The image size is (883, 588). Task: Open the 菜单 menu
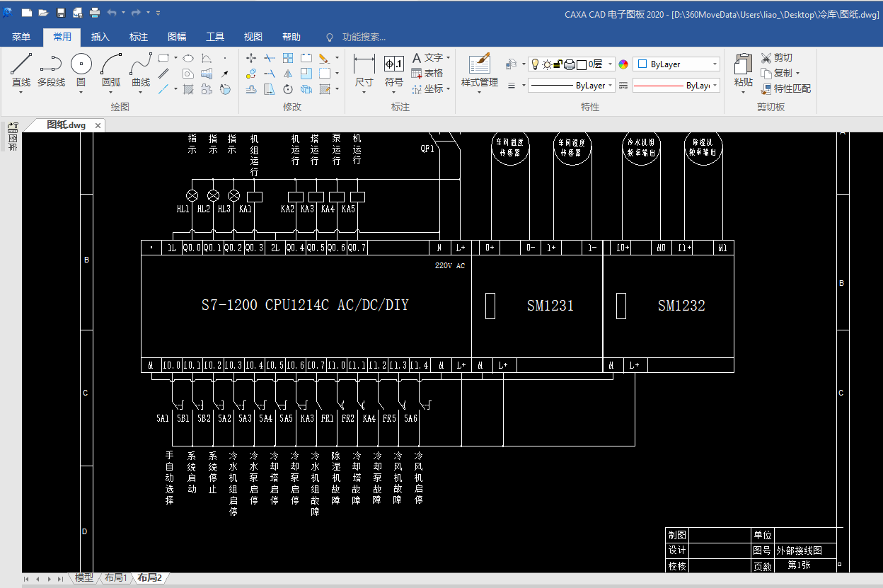[x=21, y=37]
